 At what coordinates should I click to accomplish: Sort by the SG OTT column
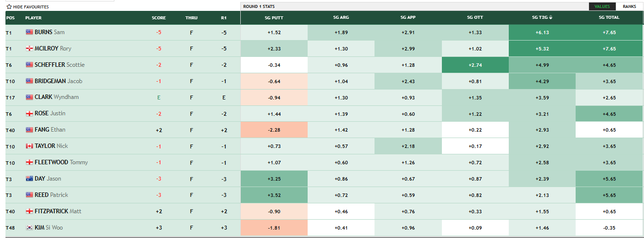[x=475, y=18]
